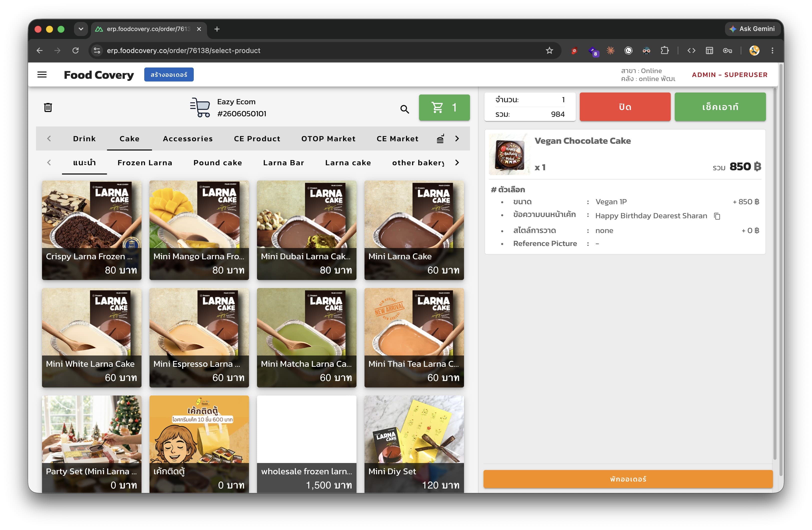Add the เค้กติดตู้ product card

pos(199,444)
